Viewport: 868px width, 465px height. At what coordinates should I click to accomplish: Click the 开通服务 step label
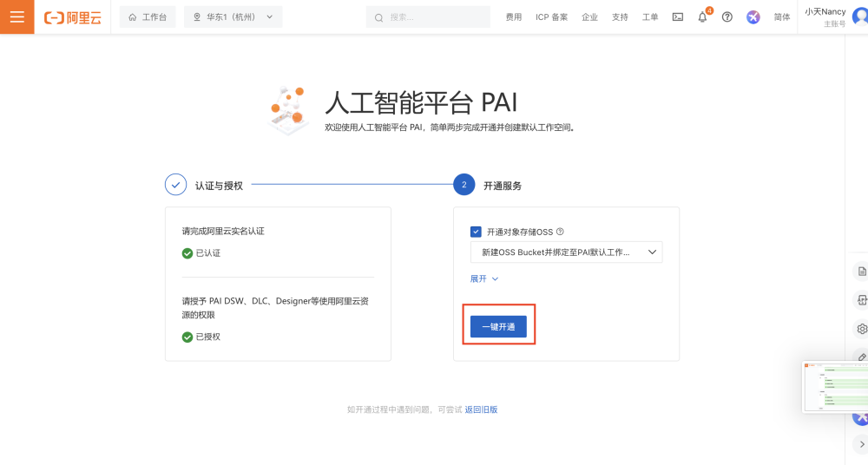coord(503,186)
